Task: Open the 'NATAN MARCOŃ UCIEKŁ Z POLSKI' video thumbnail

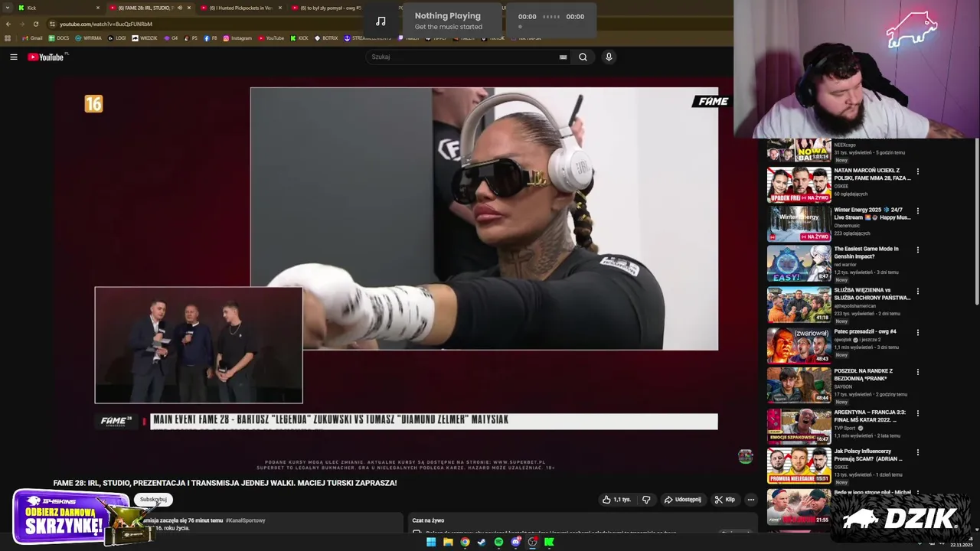Action: (799, 185)
